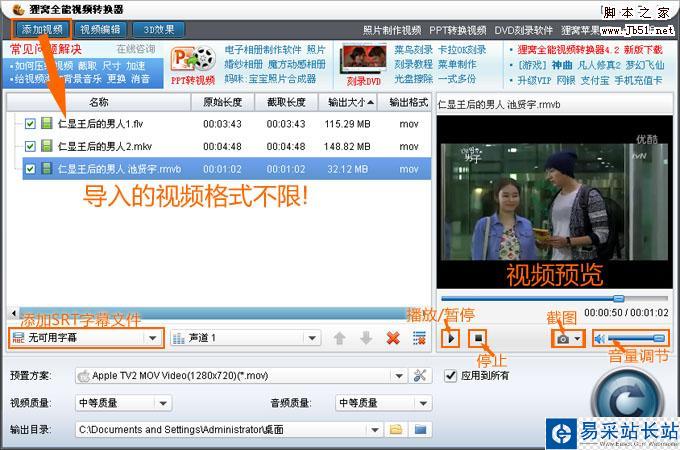
Task: Click the play/pause preview button
Action: [451, 338]
